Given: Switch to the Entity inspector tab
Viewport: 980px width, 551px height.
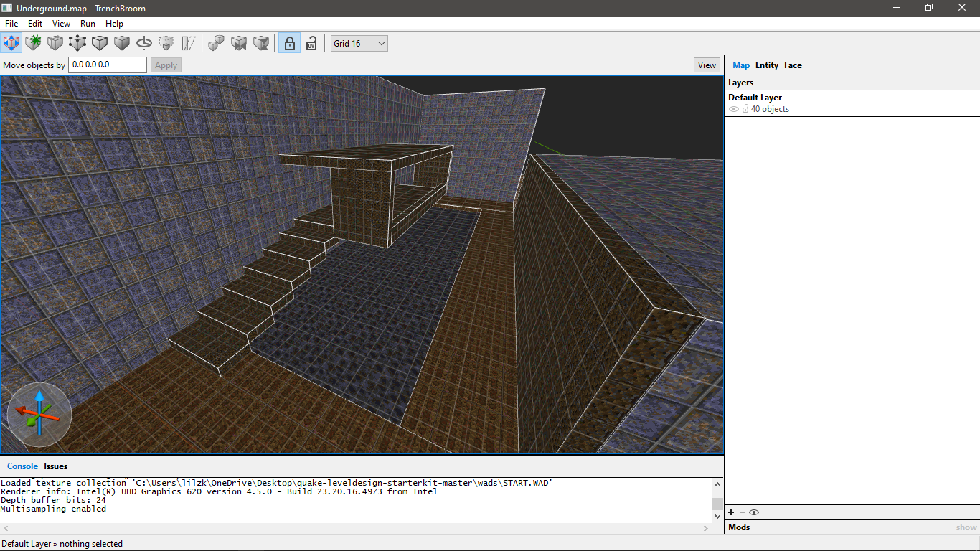Looking at the screenshot, I should coord(767,65).
